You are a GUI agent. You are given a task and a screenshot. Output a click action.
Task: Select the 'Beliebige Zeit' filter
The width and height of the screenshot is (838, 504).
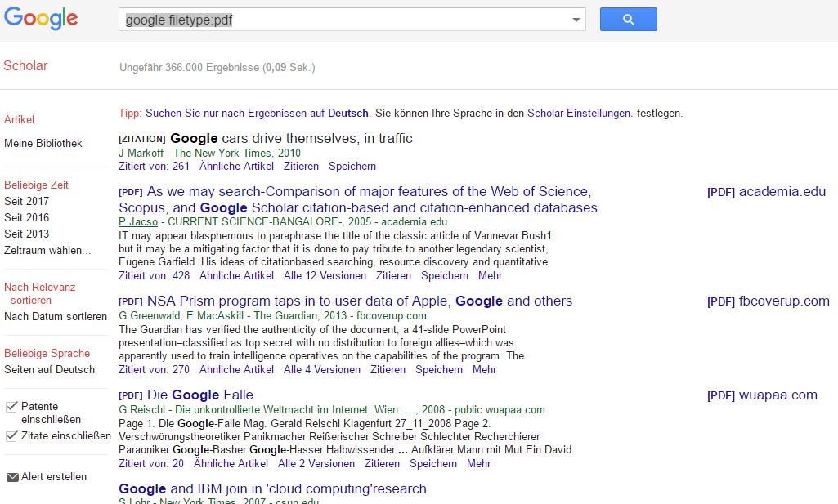tap(36, 185)
